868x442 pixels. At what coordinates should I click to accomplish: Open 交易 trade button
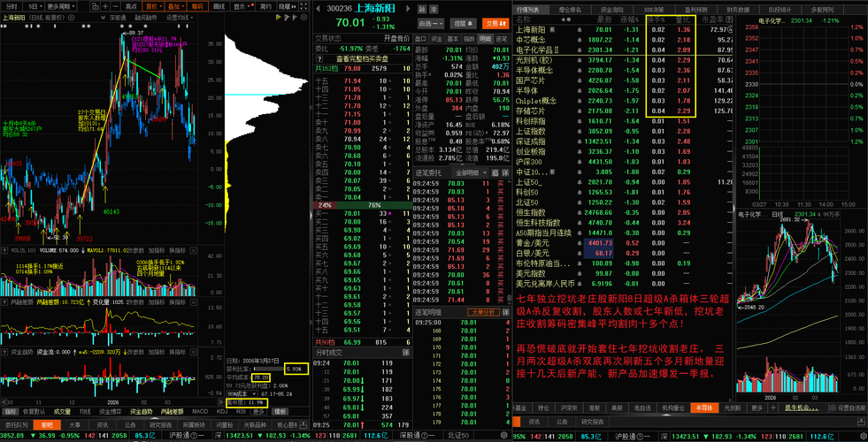point(495,24)
